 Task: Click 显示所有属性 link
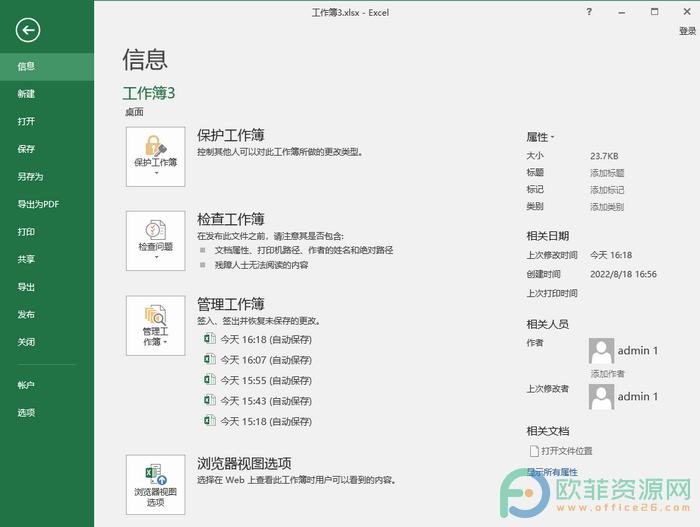[x=552, y=472]
